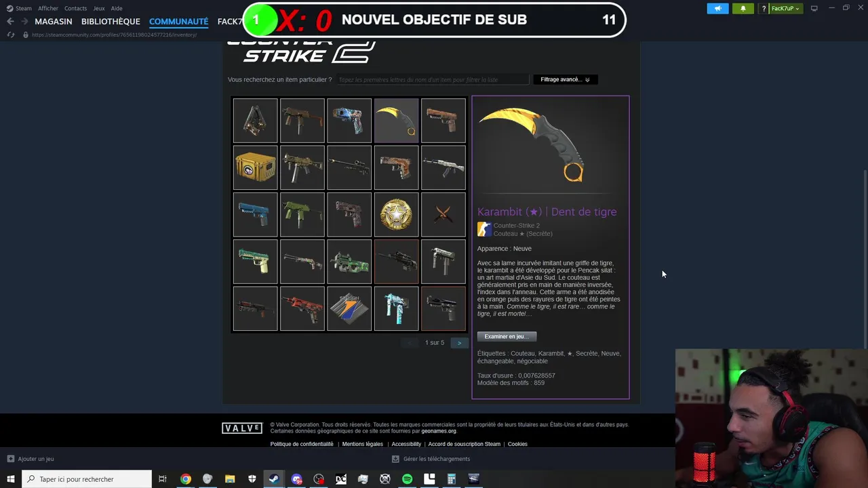
Task: Select the yellow weapon case thumbnail
Action: tap(255, 167)
